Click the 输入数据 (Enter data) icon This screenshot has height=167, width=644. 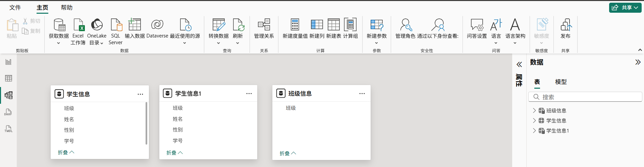(135, 25)
